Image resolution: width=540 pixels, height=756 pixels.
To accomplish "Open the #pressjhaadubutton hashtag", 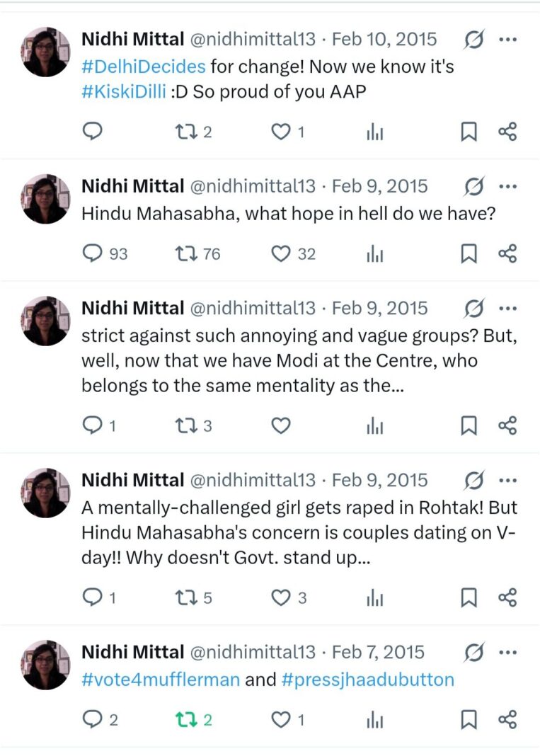I will [367, 680].
